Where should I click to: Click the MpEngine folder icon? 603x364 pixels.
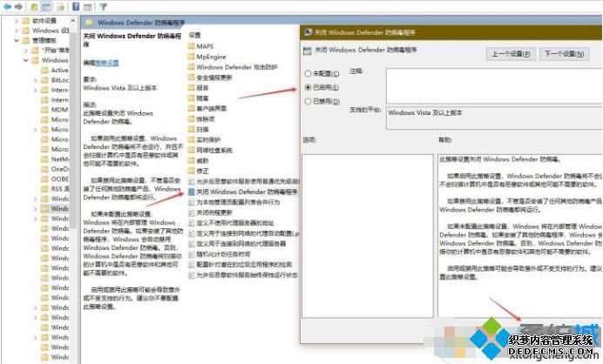click(x=192, y=57)
